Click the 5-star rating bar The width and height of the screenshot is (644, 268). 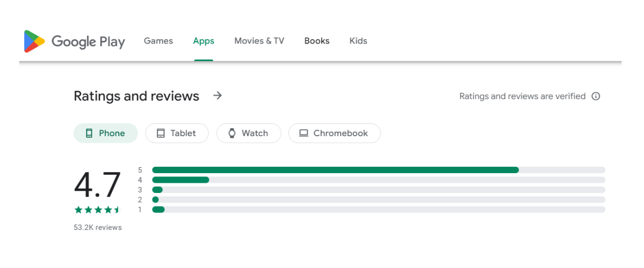pos(378,170)
